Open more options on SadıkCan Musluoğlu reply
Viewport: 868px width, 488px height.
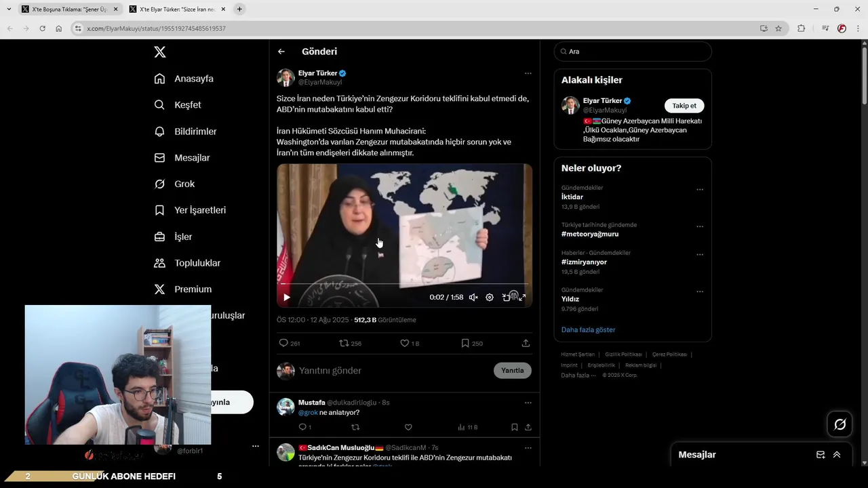click(528, 448)
